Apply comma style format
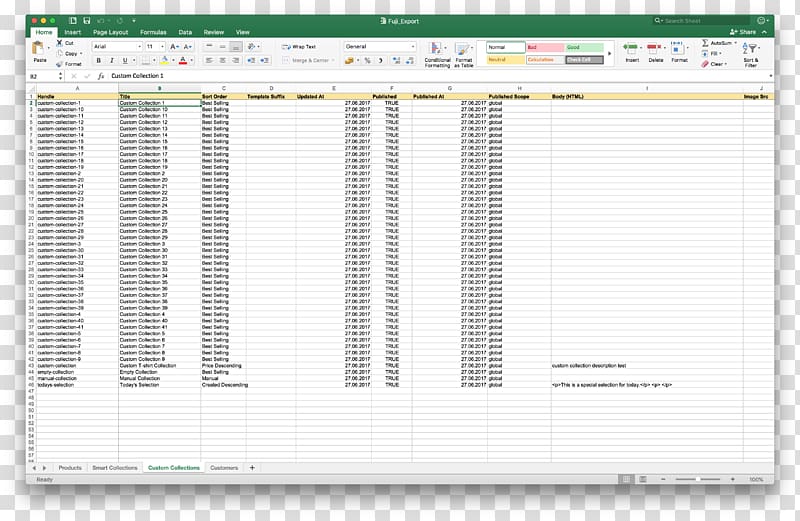Screen dimensions: 800x521 (381, 60)
